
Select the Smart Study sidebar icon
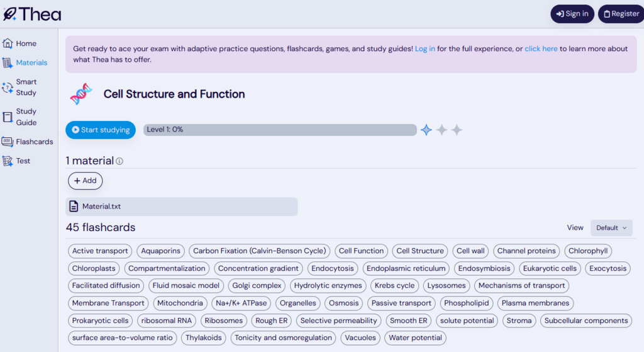tap(8, 88)
